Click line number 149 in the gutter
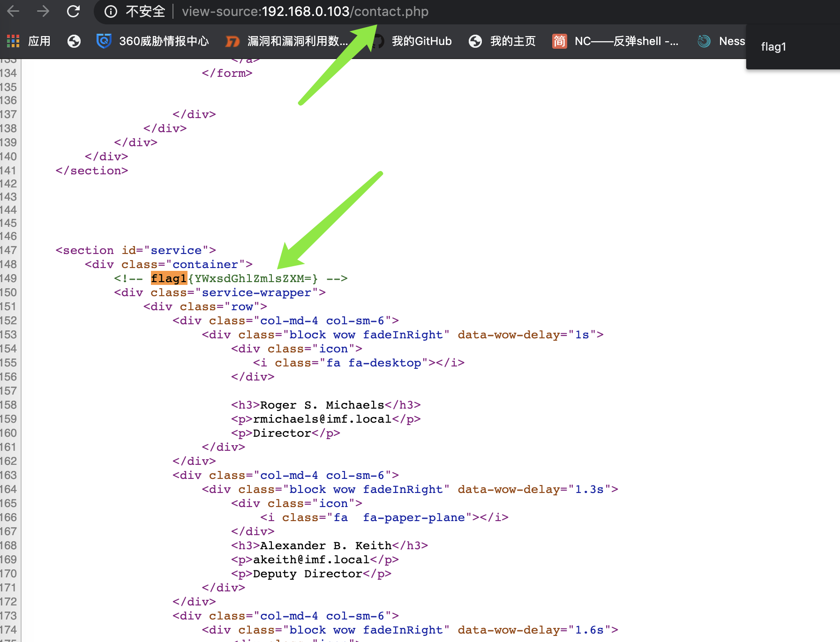The width and height of the screenshot is (840, 642). [8, 278]
